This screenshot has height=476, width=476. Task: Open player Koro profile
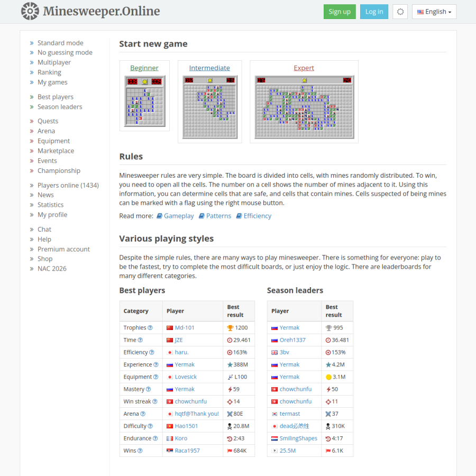181,438
